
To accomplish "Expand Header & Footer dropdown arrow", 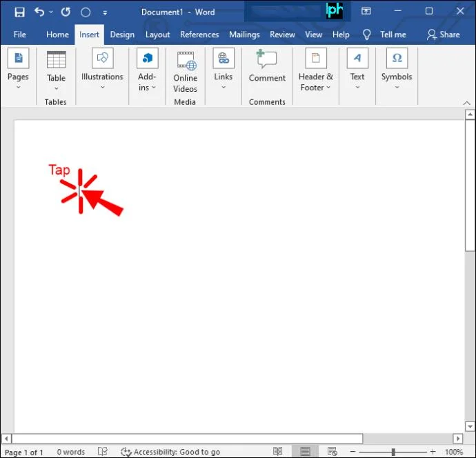I will 328,88.
